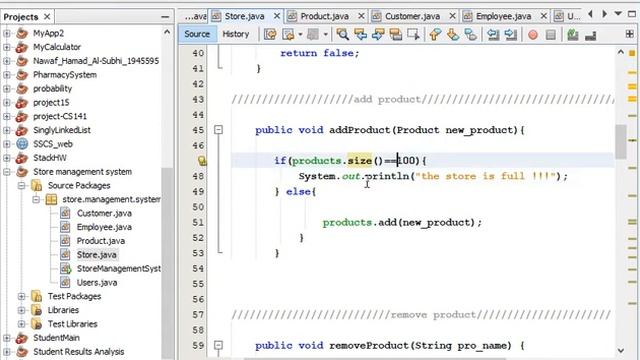Click editor scroll down arrow
This screenshot has width=640, height=360.
(x=621, y=350)
